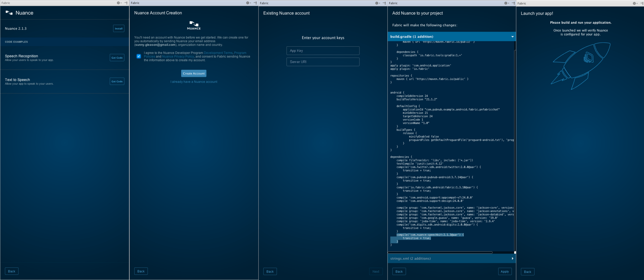Get Code for Text to Speech
Screen dimensions: 644x280
[117, 81]
